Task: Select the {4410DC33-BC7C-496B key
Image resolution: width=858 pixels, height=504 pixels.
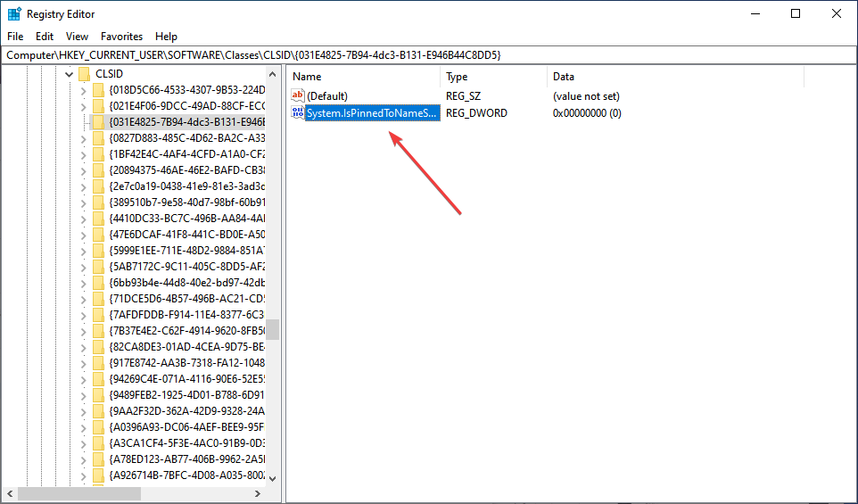Action: click(x=187, y=219)
